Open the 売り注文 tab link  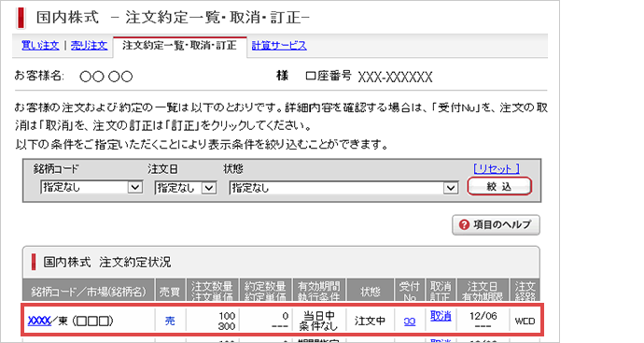pos(89,45)
